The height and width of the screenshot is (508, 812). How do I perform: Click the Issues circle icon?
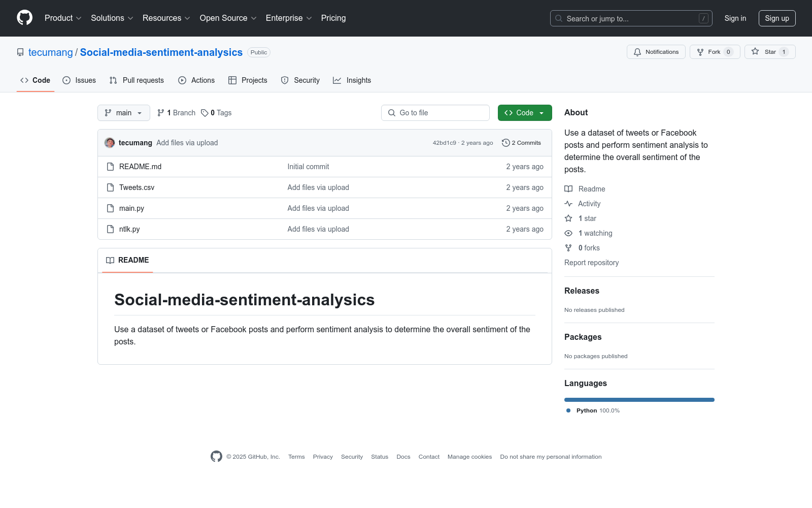66,80
